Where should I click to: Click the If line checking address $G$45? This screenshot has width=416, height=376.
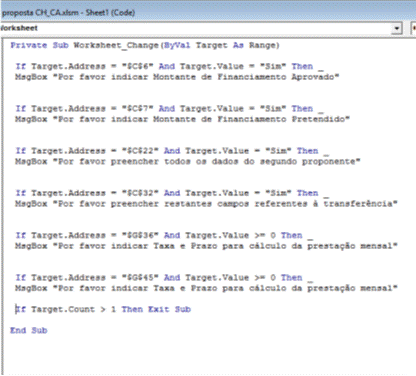coord(164,278)
